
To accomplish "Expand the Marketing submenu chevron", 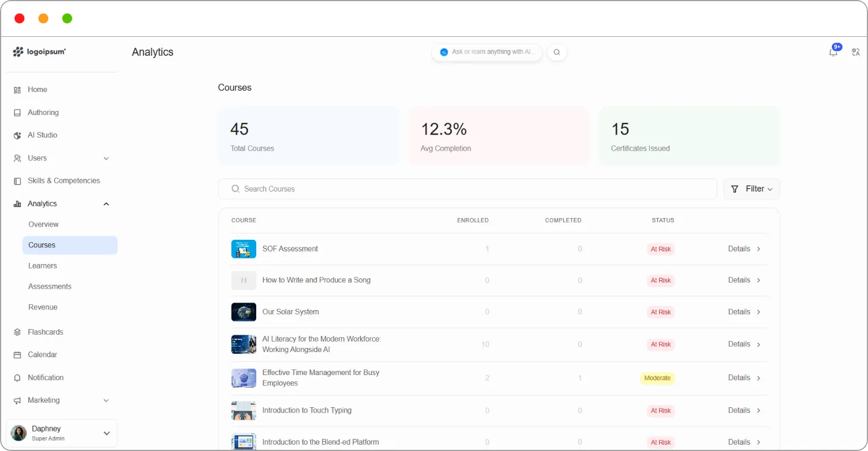I will [106, 400].
